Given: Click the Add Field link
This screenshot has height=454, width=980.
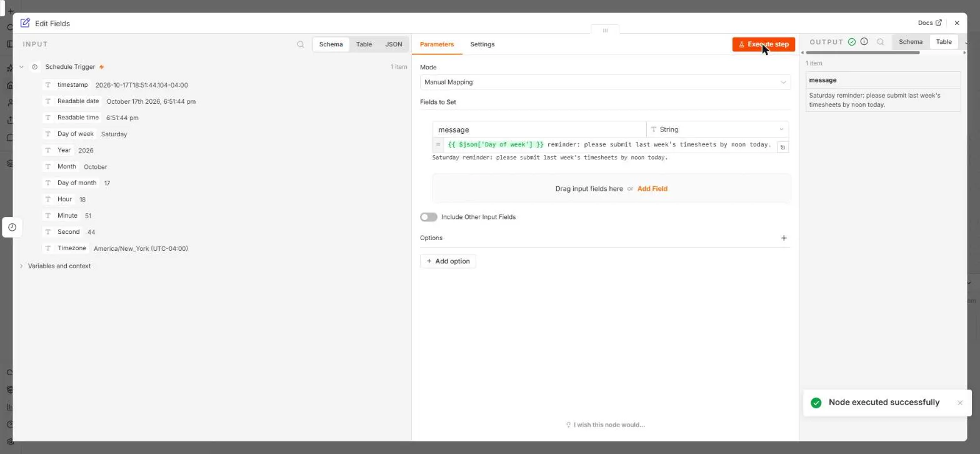Looking at the screenshot, I should [x=652, y=189].
